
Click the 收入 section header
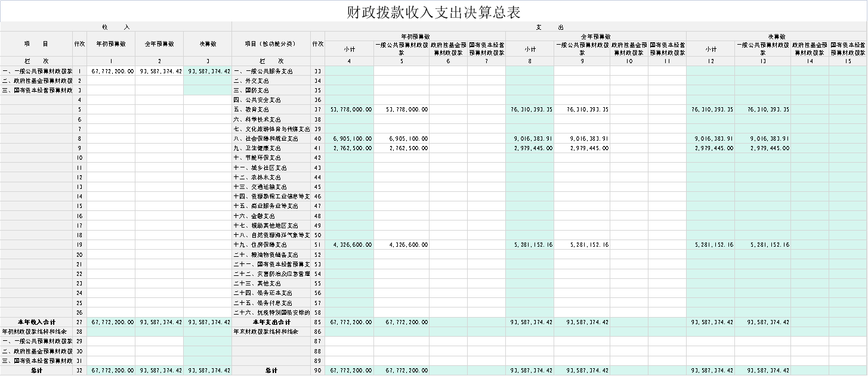tap(116, 27)
